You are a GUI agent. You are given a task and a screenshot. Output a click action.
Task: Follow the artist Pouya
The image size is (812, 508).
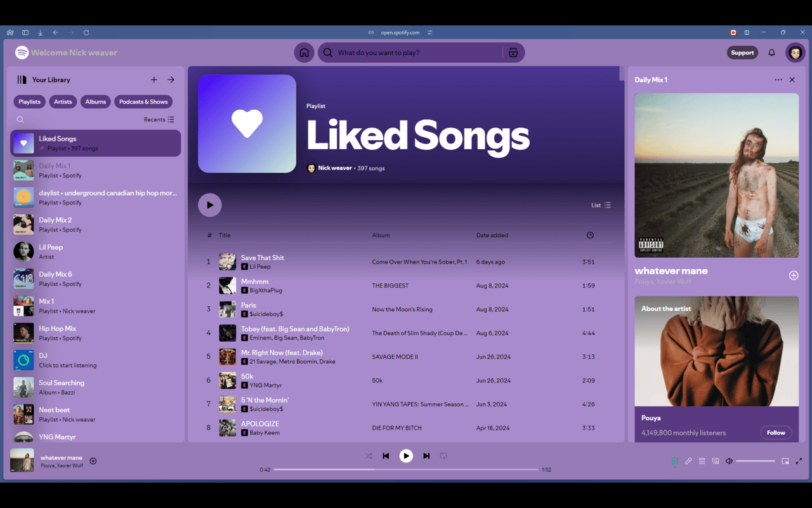776,432
